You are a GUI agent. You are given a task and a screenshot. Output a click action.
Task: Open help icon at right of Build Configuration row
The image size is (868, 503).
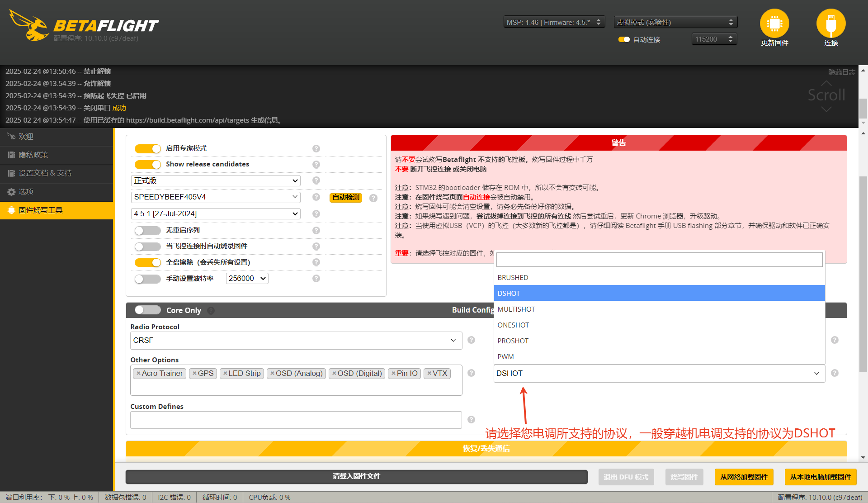click(x=835, y=340)
